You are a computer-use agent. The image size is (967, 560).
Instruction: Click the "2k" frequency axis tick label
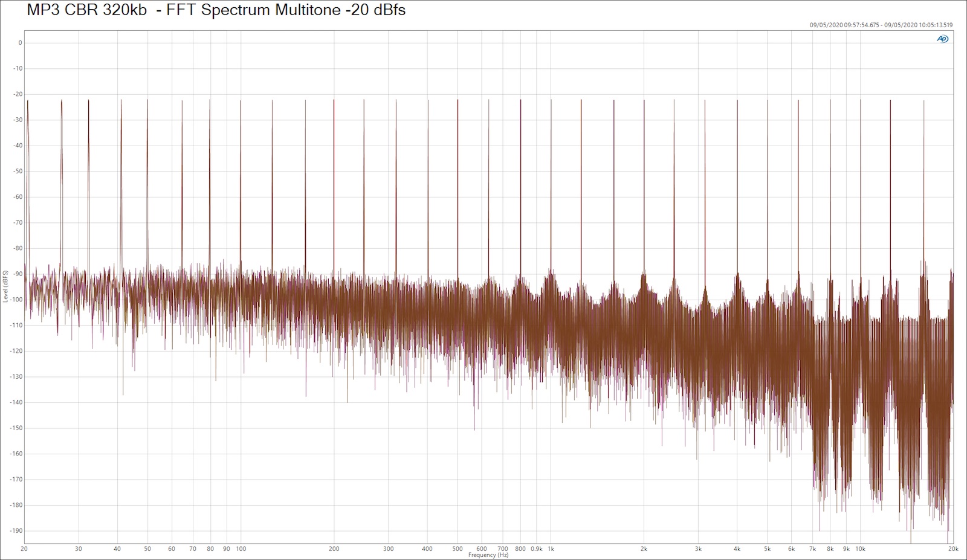click(644, 549)
